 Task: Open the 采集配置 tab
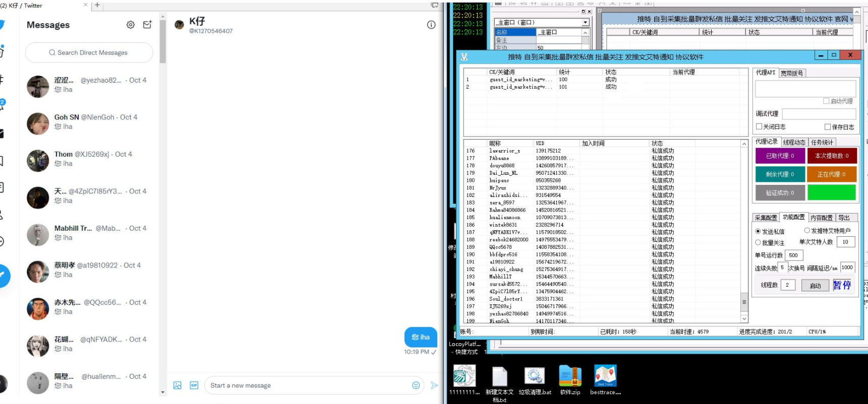(766, 218)
